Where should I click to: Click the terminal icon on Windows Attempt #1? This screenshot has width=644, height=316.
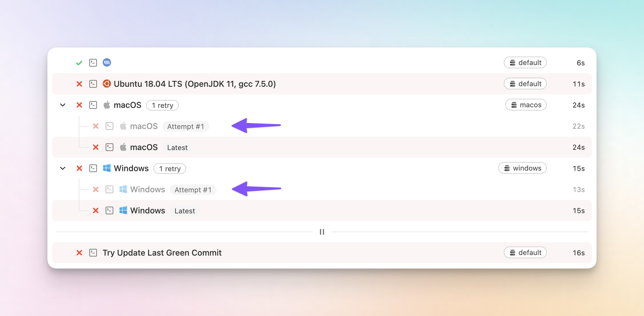pos(109,189)
